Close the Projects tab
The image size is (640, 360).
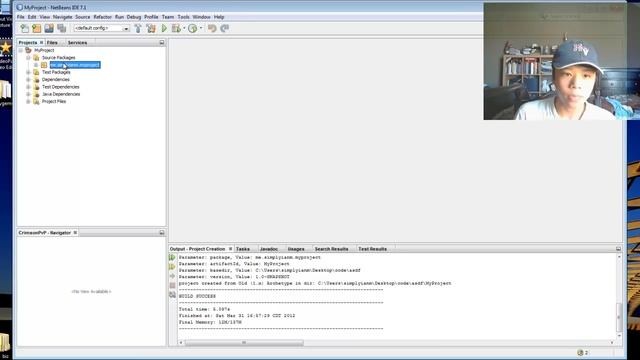[x=41, y=42]
